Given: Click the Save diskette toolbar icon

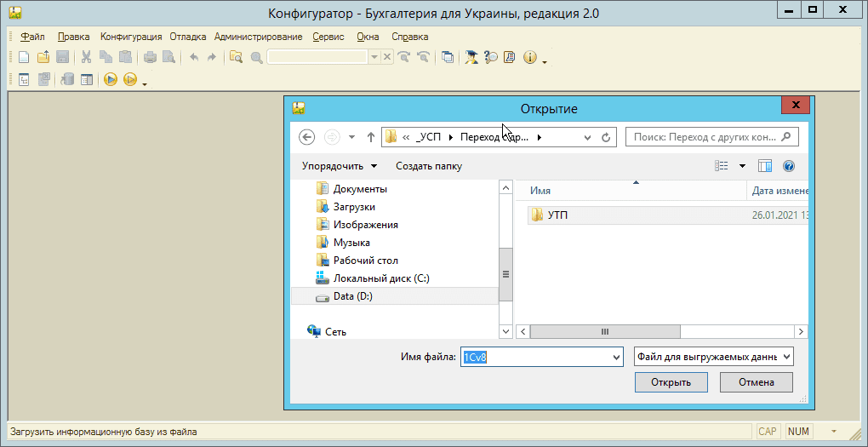Looking at the screenshot, I should coord(63,57).
